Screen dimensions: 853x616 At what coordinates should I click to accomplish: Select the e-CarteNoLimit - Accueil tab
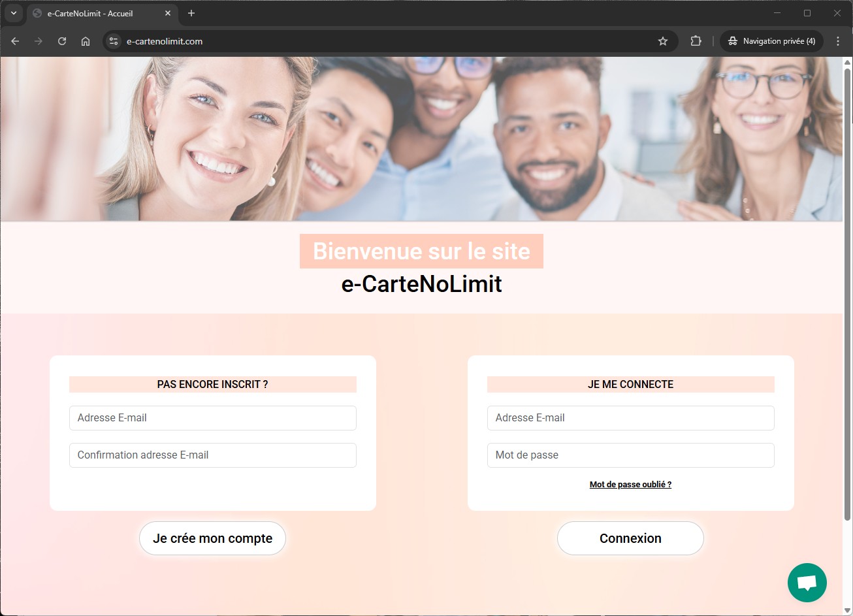(91, 13)
